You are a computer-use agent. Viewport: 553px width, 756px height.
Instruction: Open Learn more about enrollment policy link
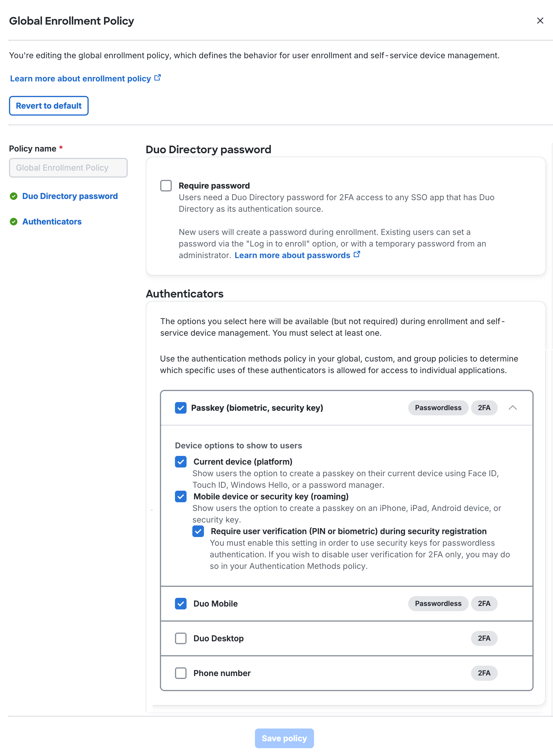pos(80,79)
